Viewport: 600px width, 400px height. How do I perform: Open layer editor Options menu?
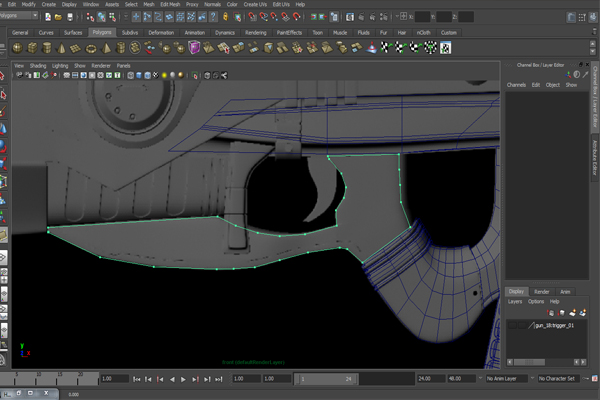(x=536, y=302)
